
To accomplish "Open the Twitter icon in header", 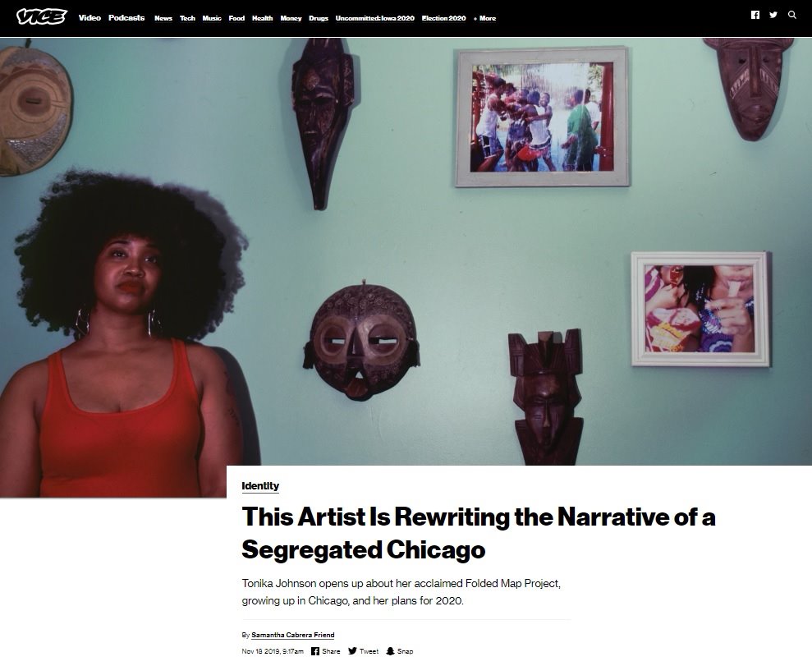I will point(773,15).
